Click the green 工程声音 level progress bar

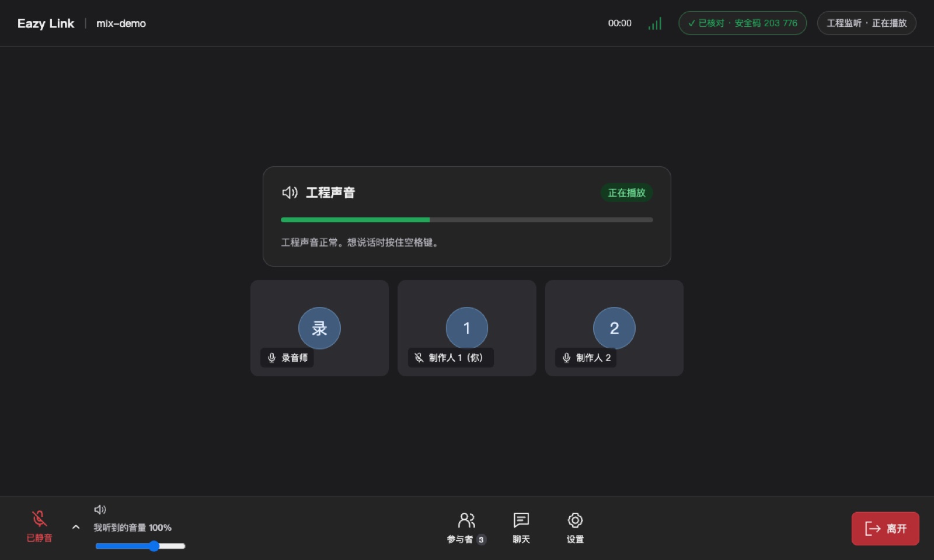coord(467,220)
